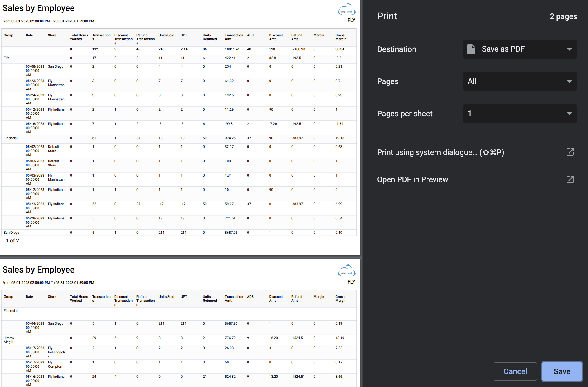
Task: Click the Jimmy Mcgill group row
Action: pyautogui.click(x=179, y=340)
